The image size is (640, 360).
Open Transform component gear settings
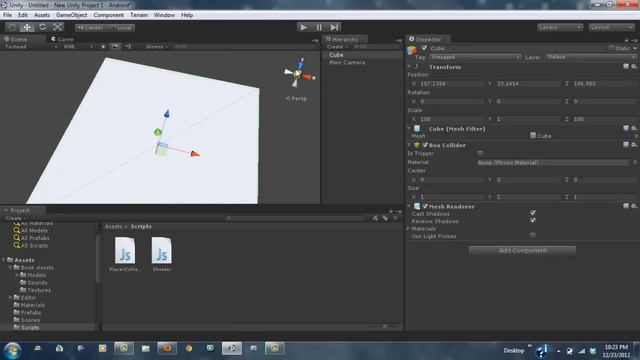pyautogui.click(x=634, y=67)
